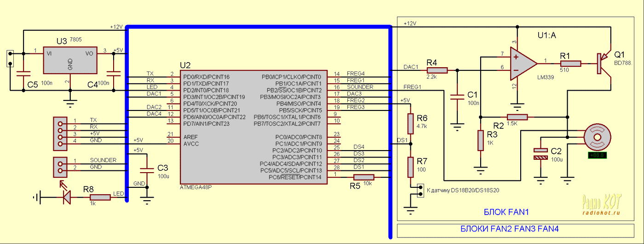
Task: Click the green +88.8 fan readout
Action: pyautogui.click(x=598, y=156)
